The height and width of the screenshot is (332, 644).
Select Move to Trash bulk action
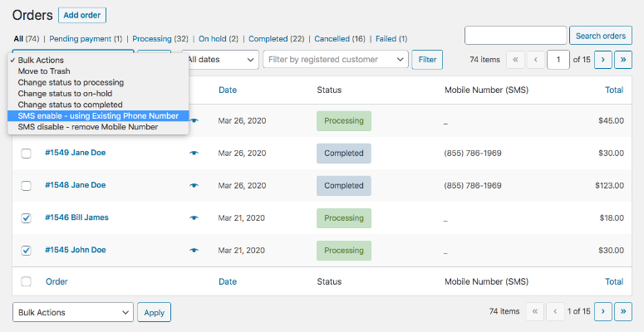point(98,71)
